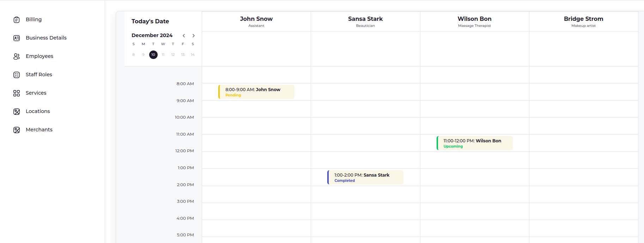Image resolution: width=644 pixels, height=243 pixels.
Task: Open the upcoming 11:00-12:00 PM Wilson Bon appointment
Action: click(x=474, y=143)
